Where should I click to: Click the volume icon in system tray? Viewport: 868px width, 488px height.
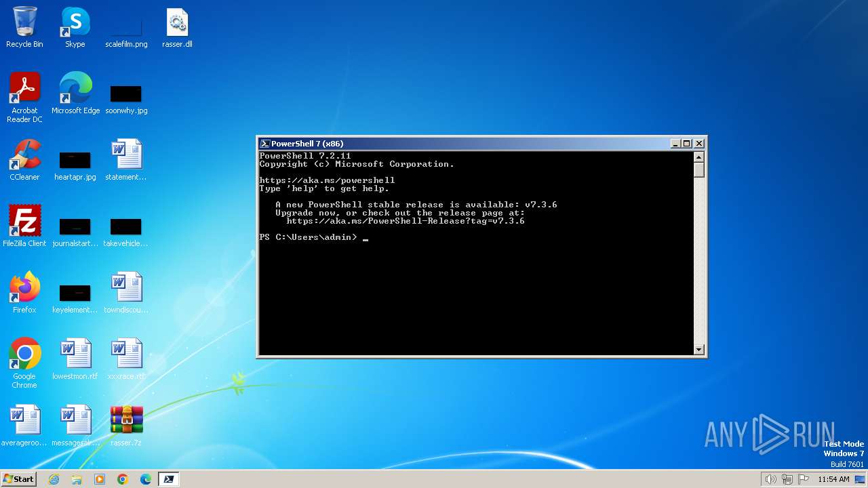770,479
